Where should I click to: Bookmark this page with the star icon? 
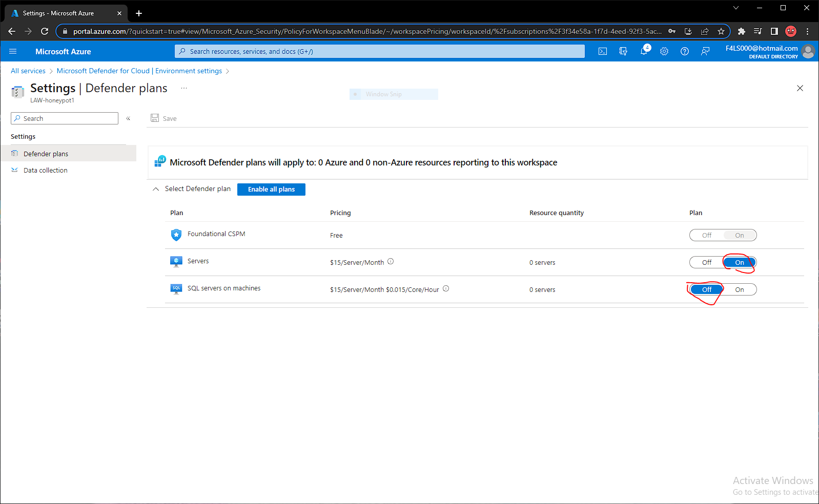(x=721, y=31)
